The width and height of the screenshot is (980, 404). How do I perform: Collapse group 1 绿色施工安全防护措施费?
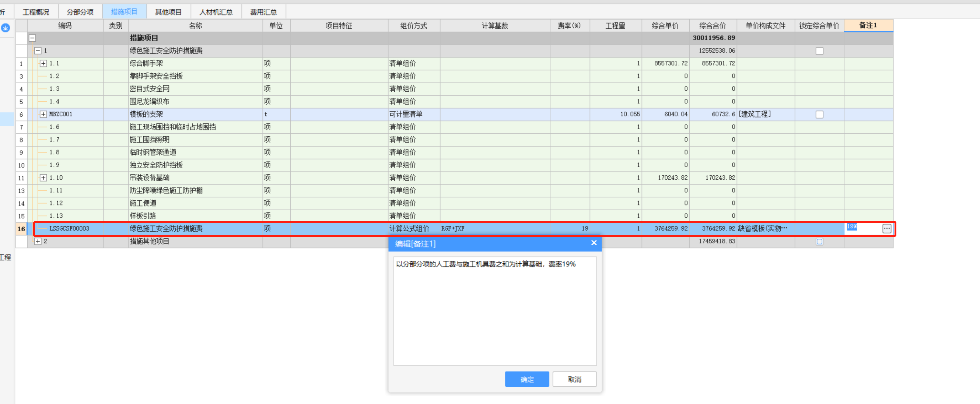coord(38,50)
